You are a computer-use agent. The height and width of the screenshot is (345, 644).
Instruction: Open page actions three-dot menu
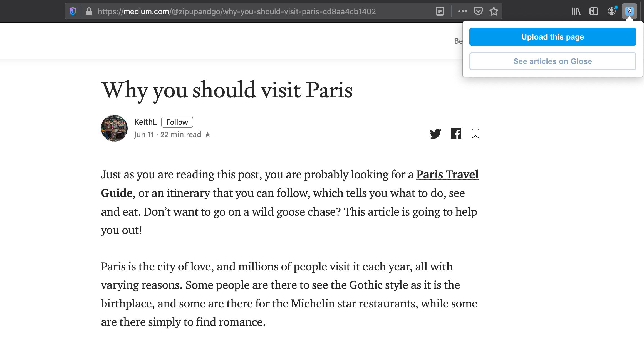(x=462, y=11)
